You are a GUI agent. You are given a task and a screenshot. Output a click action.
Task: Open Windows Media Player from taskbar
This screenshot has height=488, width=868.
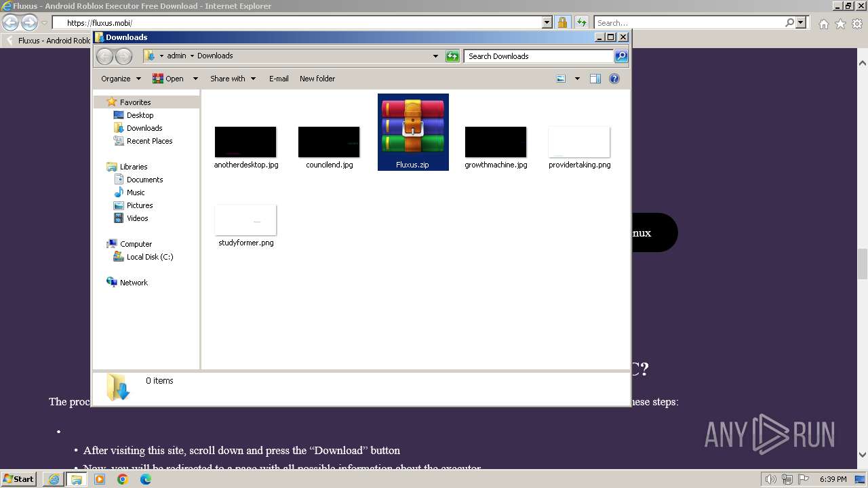coord(100,479)
